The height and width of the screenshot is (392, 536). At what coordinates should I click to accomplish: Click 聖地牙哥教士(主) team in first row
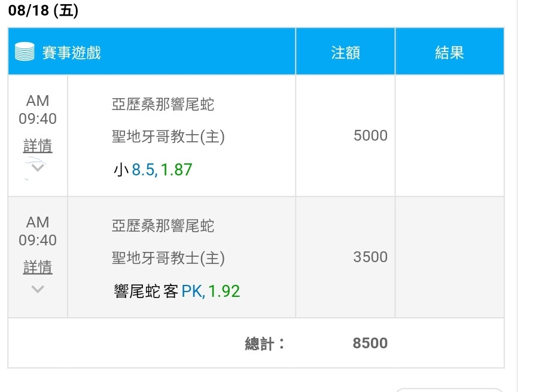coord(168,136)
